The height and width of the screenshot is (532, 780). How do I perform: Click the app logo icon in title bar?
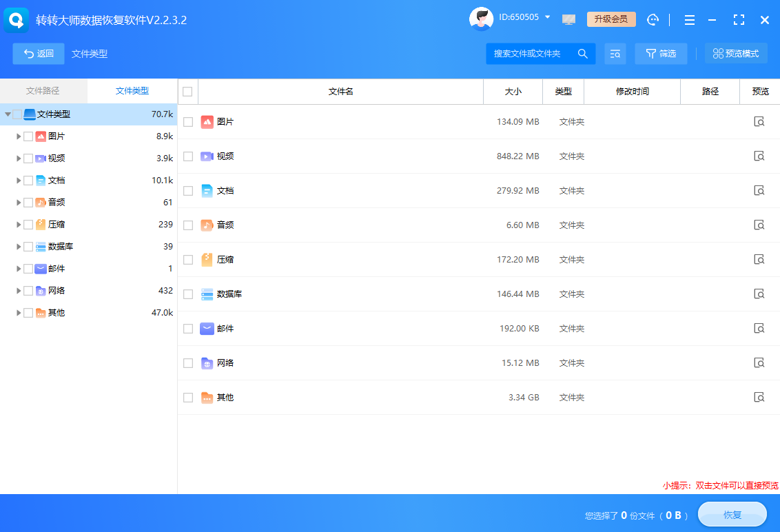[x=16, y=20]
